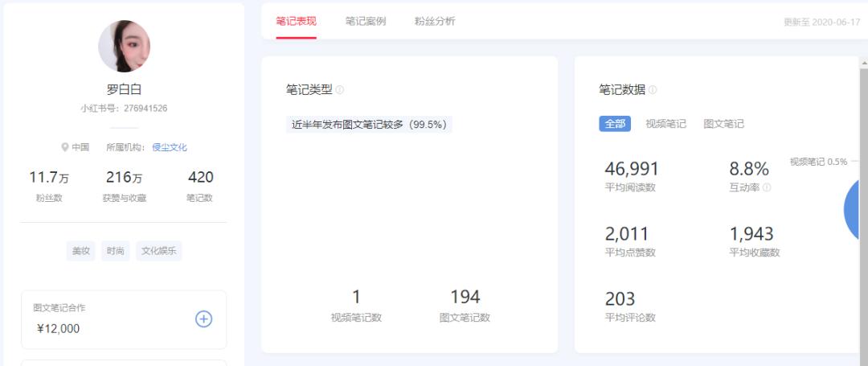Click the blue pie chart segment
Screen dimensions: 868x366
click(853, 210)
